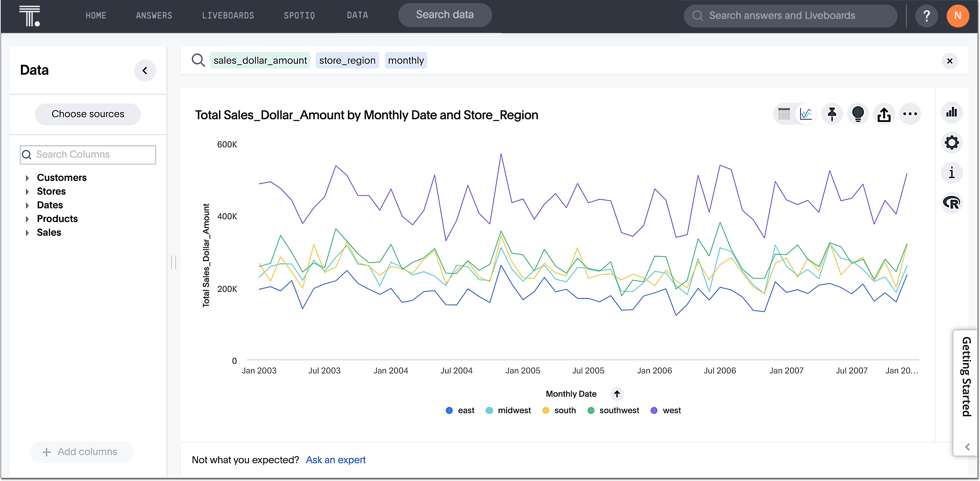This screenshot has width=980, height=481.
Task: Open Choose sources dialog
Action: tap(88, 114)
